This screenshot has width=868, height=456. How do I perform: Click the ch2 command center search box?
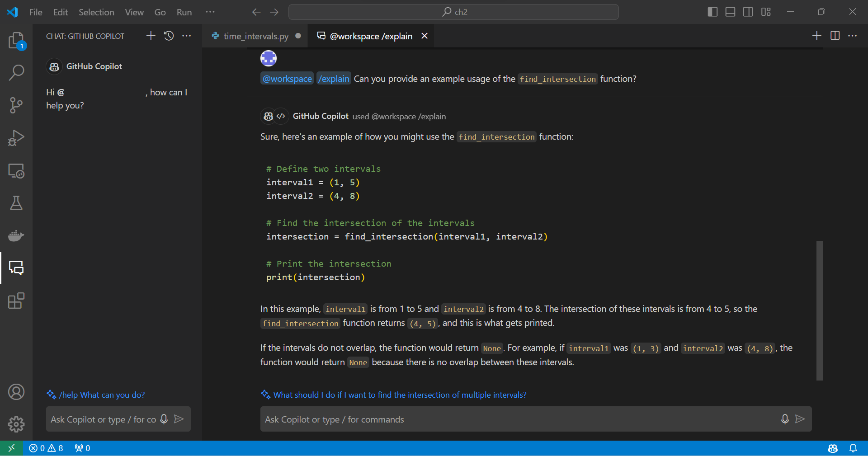pyautogui.click(x=453, y=12)
